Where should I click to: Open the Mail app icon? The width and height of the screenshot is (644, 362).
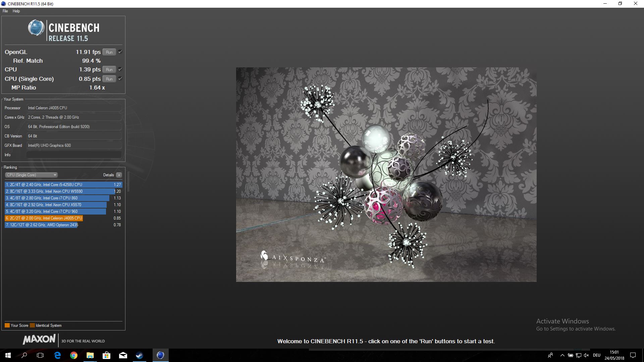[123, 355]
